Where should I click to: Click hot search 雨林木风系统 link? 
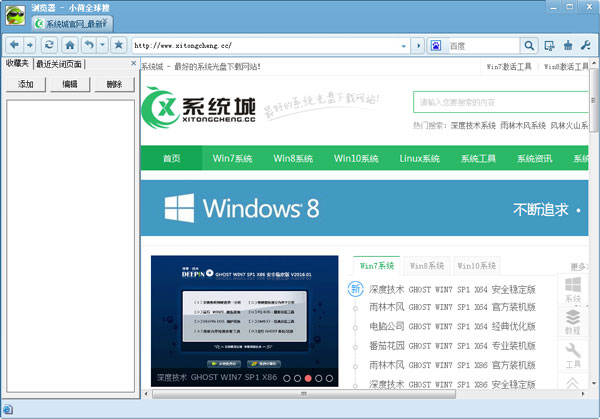[523, 125]
